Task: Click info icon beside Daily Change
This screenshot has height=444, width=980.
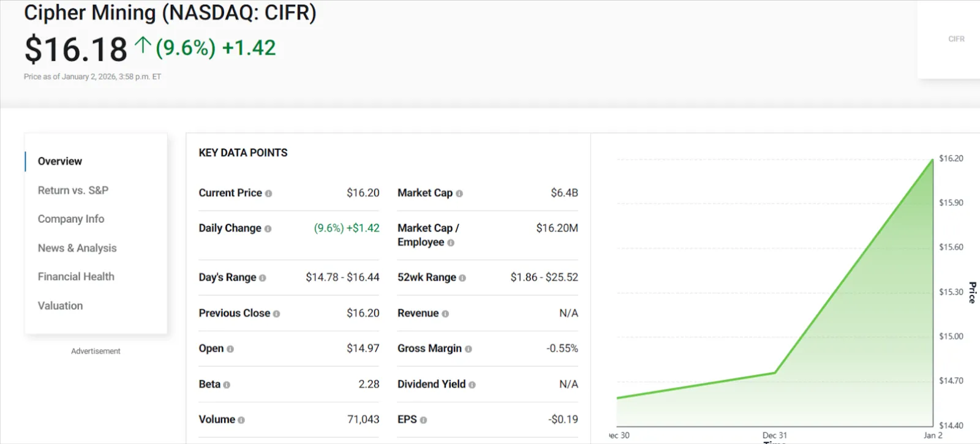Action: [x=268, y=229]
